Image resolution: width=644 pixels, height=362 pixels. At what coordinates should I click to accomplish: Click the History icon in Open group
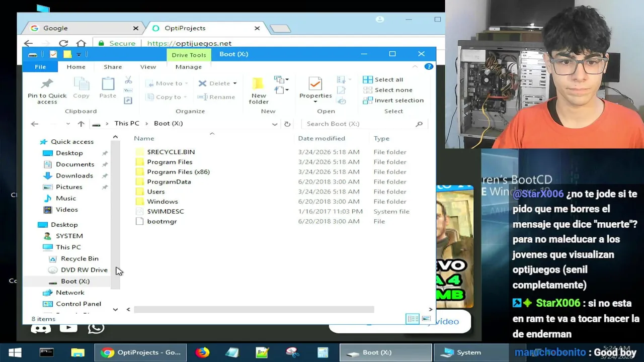coord(342,101)
